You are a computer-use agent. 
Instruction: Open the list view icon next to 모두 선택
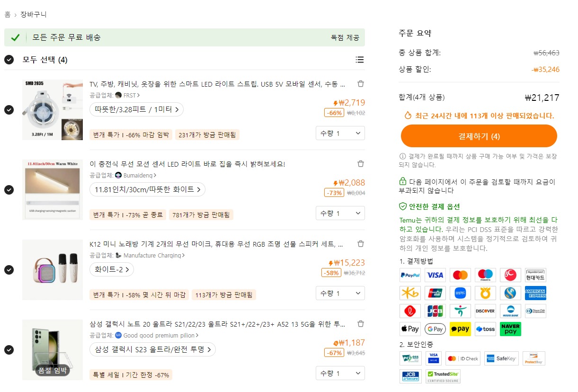(360, 60)
